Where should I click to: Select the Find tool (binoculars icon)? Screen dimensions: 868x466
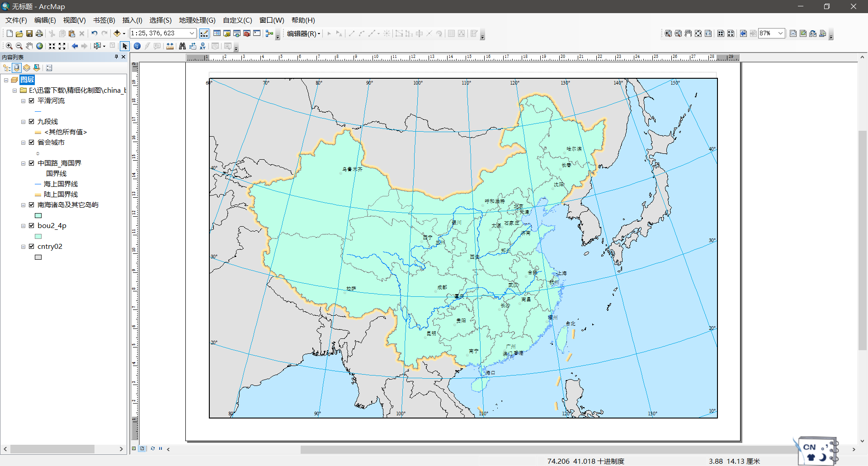coord(182,46)
